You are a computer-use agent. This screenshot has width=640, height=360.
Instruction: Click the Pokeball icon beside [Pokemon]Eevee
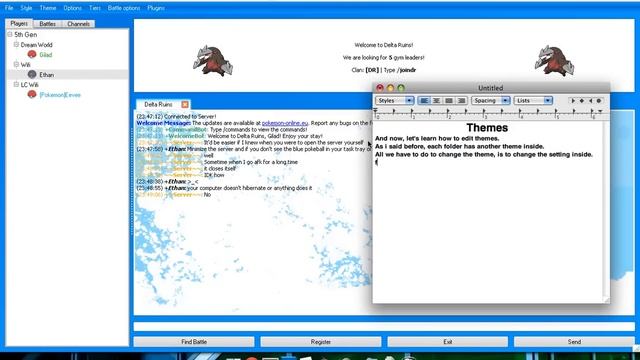(32, 94)
